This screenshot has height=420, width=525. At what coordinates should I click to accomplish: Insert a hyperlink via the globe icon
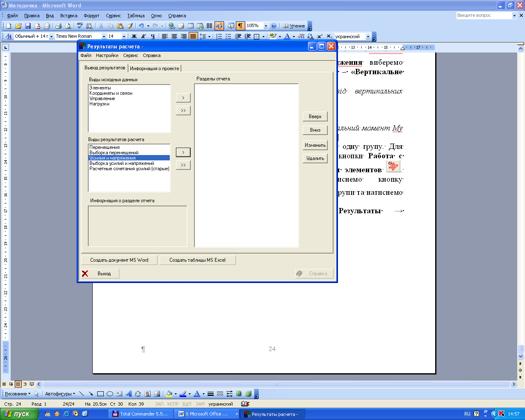click(171, 26)
